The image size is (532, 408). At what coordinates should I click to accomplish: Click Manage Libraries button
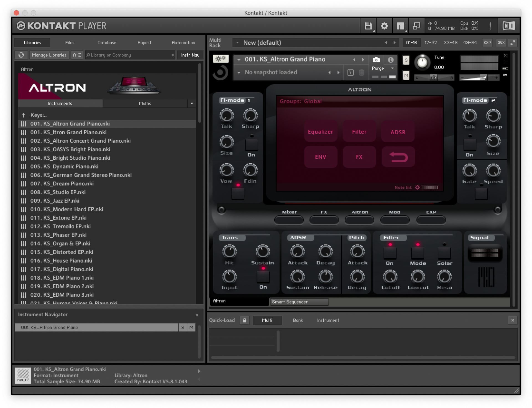point(49,55)
